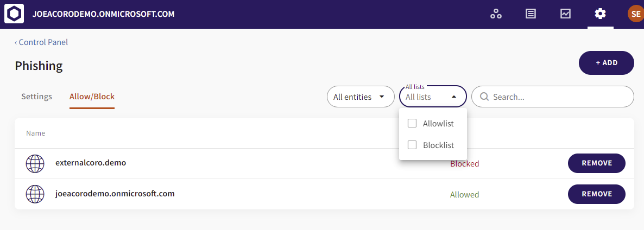Open the settings gear icon in header
This screenshot has height=230, width=644.
click(x=600, y=14)
